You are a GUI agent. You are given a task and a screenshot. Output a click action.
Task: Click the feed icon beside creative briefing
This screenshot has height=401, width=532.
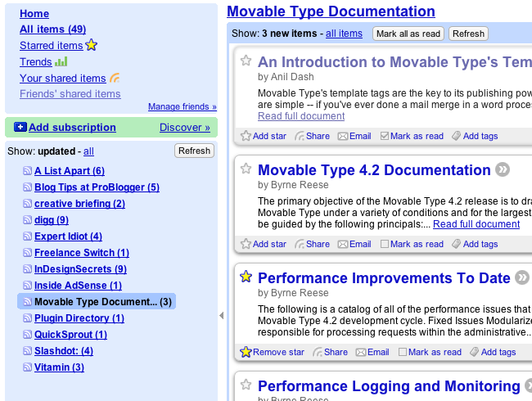click(27, 203)
